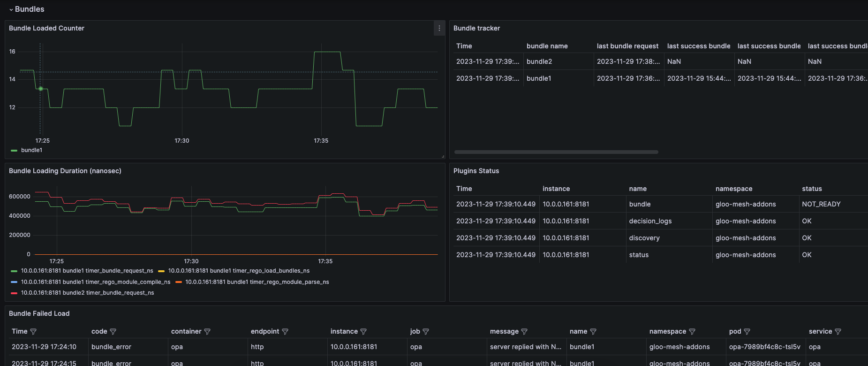The width and height of the screenshot is (868, 366).
Task: Toggle bundle1 timer_rego_load_bundles_ns legend series
Action: point(239,271)
